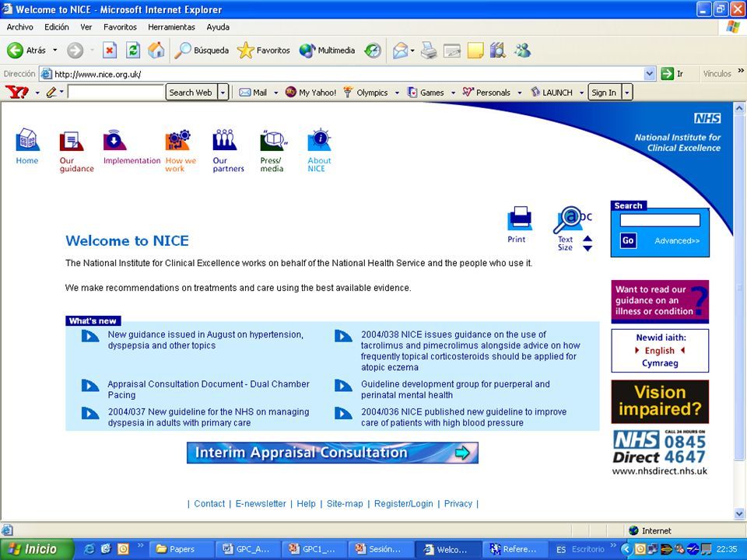747x560 pixels.
Task: Click the NHS logo in header
Action: click(707, 118)
